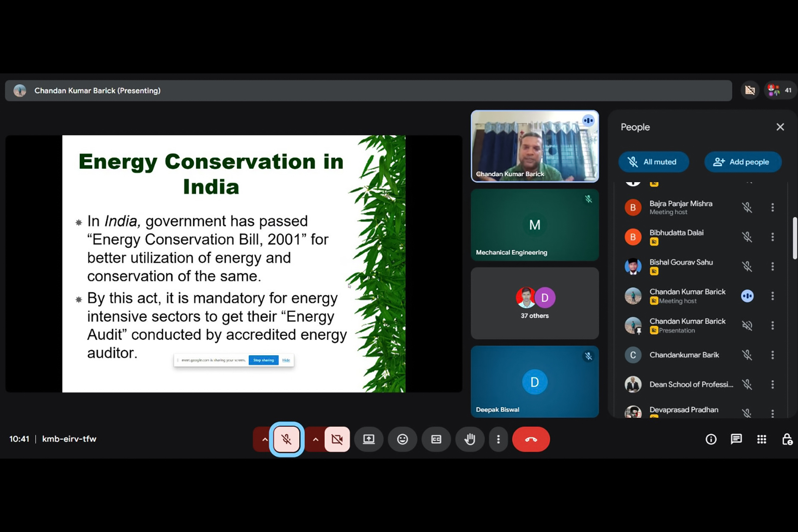Expand video settings arrow beside camera

point(315,439)
